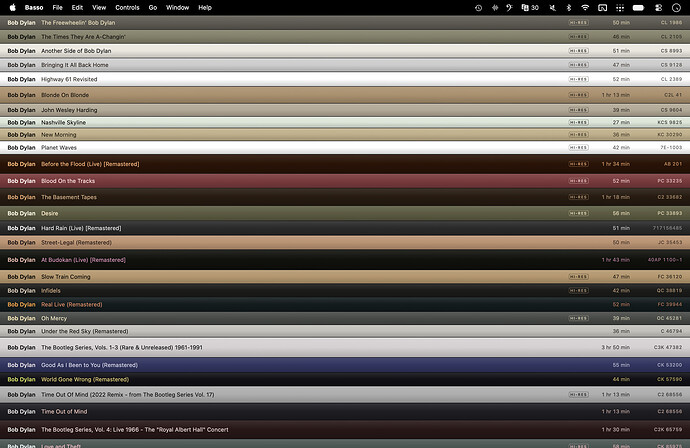Click the catalog number PC 33235
690x448 pixels.
670,180
